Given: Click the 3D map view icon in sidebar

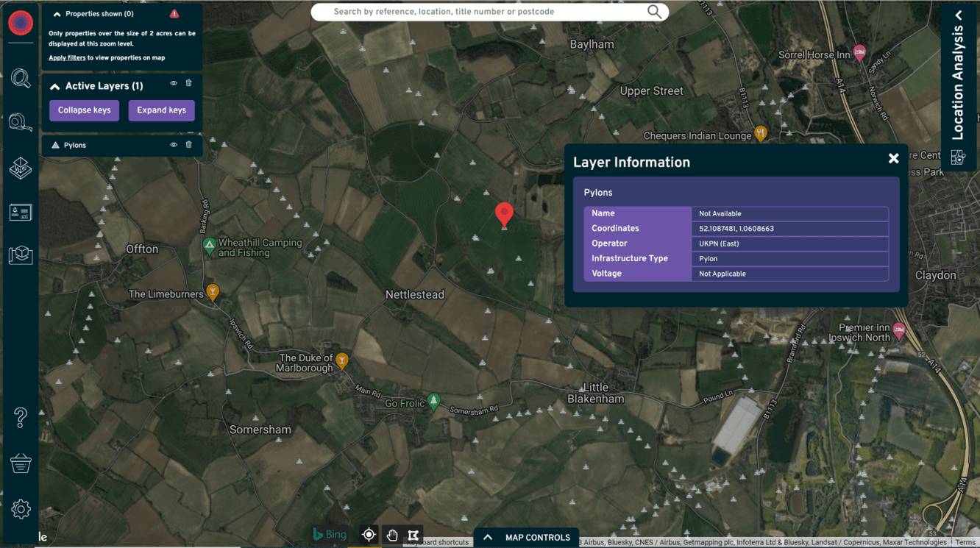Looking at the screenshot, I should pos(21,255).
